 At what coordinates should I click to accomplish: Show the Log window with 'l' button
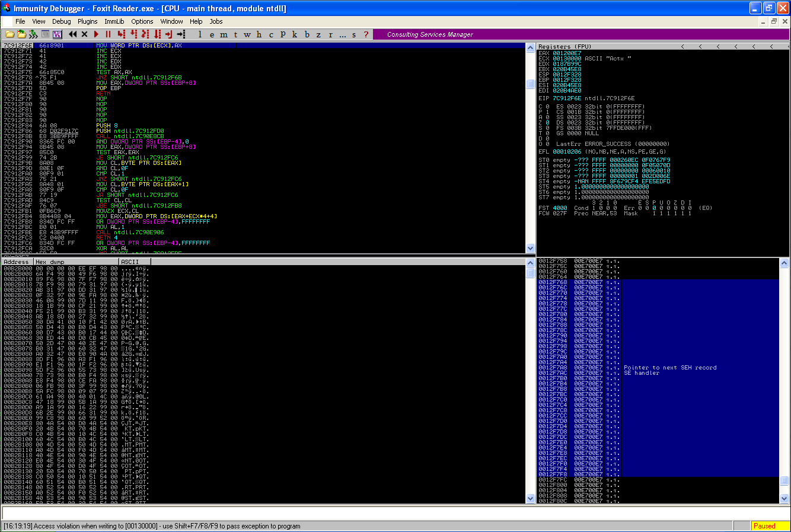pos(200,34)
